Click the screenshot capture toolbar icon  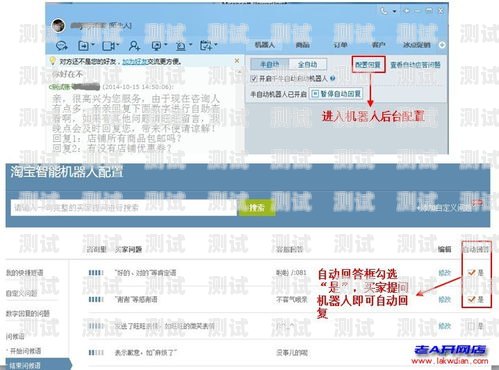[181, 46]
